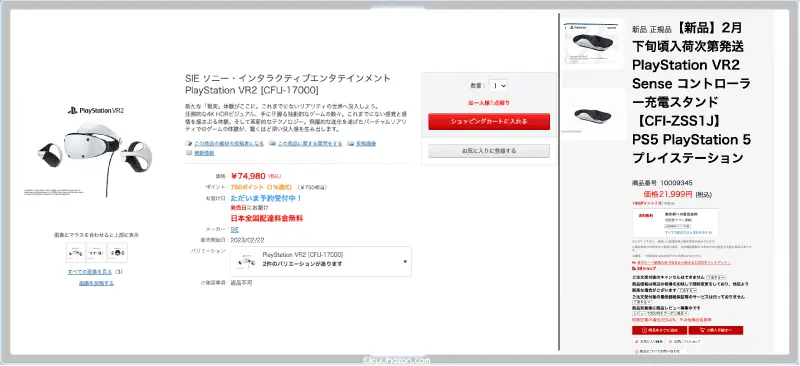800x366 pixels.
Task: Click the red ショッピングカートに入れる button
Action: [489, 121]
